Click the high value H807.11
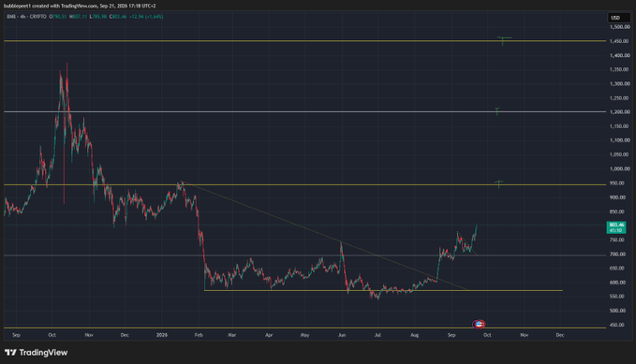Image resolution: width=636 pixels, height=364 pixels. [78, 17]
